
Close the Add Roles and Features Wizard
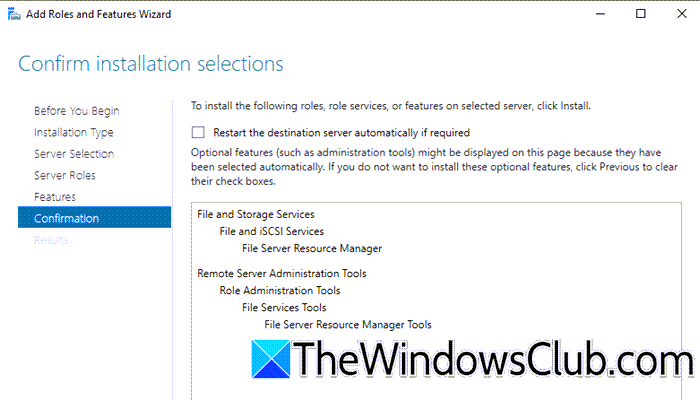click(682, 14)
